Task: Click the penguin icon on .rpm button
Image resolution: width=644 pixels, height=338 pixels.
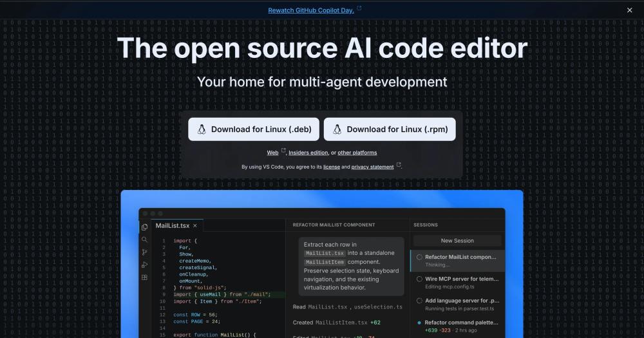Action: [337, 129]
